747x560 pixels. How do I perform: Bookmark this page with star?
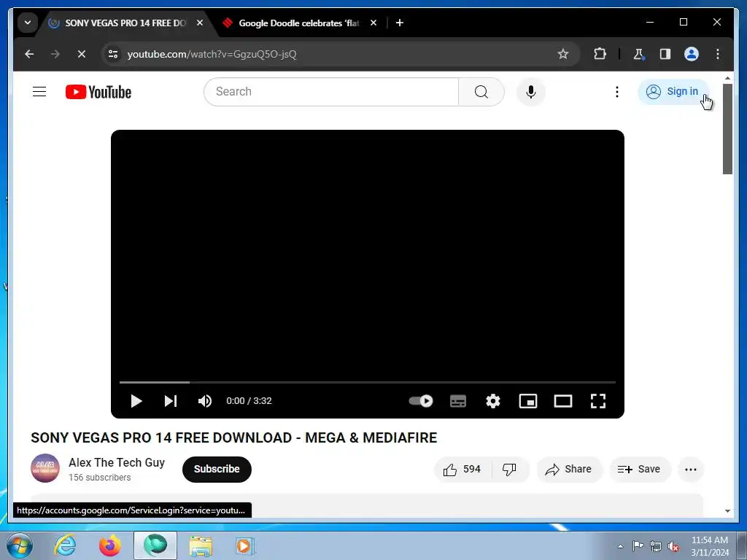563,54
